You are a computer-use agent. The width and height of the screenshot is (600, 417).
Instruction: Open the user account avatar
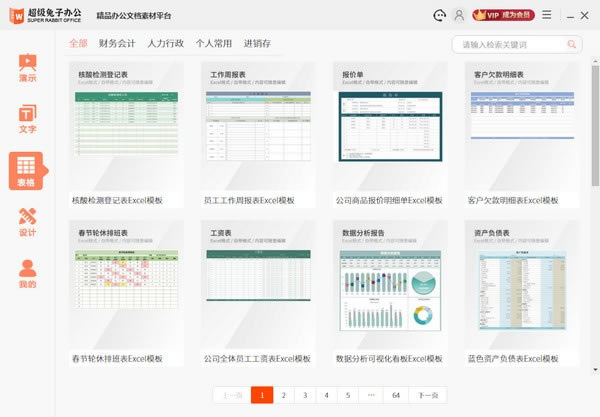(x=459, y=15)
